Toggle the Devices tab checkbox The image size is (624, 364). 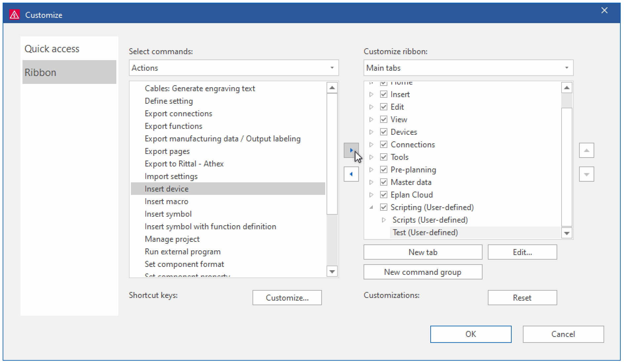pyautogui.click(x=383, y=132)
